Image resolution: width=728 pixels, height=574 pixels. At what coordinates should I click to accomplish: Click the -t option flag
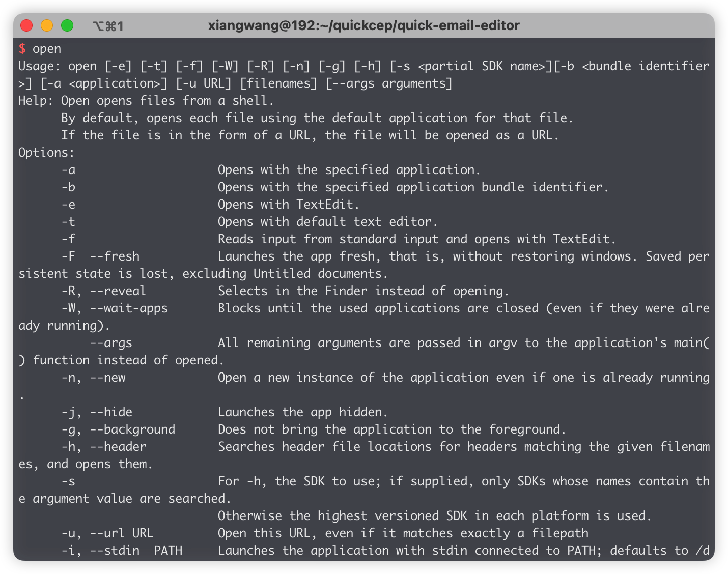tap(68, 222)
